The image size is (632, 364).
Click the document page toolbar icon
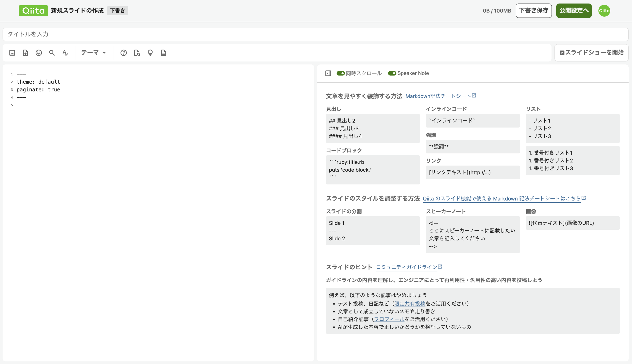coord(163,53)
